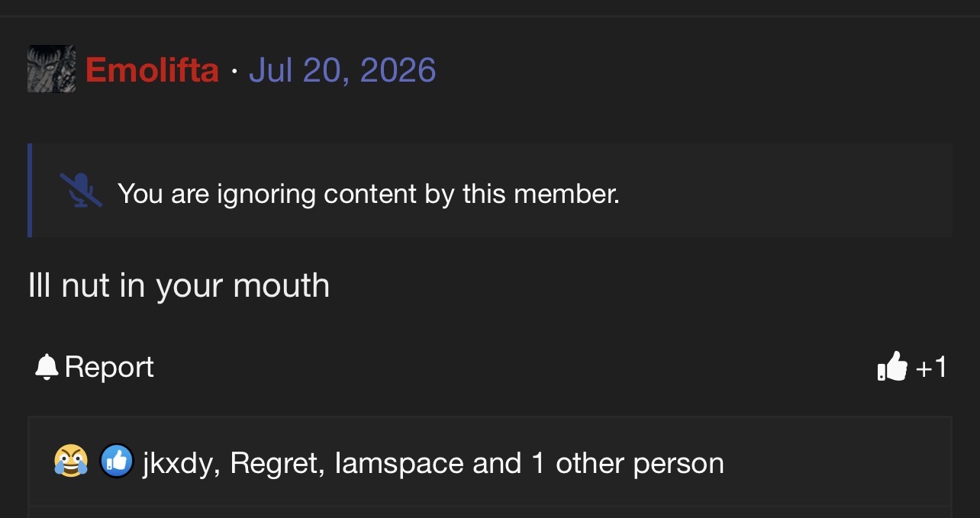Screen dimensions: 980x518
Task: Click the bell icon beside Report
Action: (x=47, y=367)
